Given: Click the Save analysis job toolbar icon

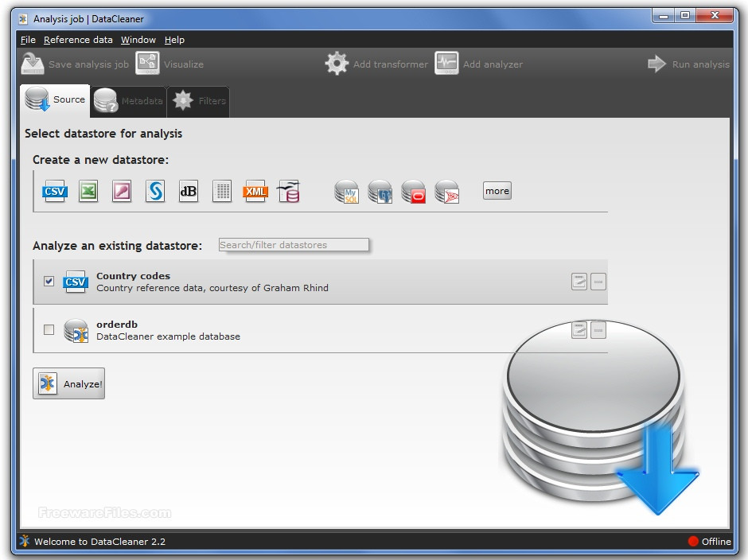Looking at the screenshot, I should (33, 64).
